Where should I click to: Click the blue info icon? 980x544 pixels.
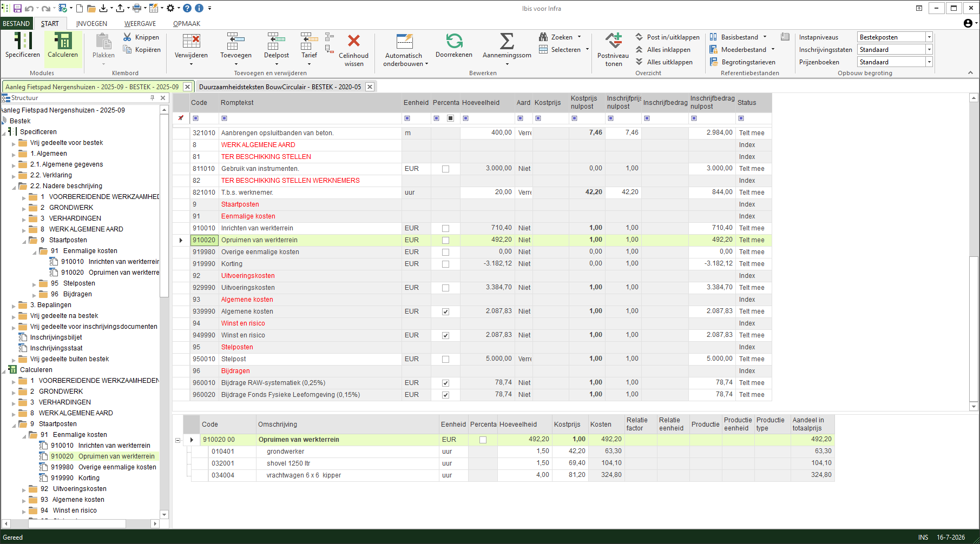(x=199, y=8)
